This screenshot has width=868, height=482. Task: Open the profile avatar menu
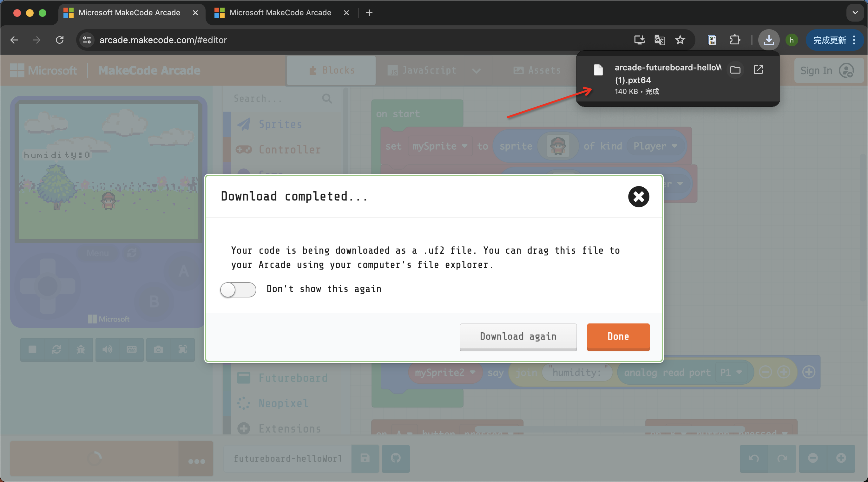[x=792, y=40]
